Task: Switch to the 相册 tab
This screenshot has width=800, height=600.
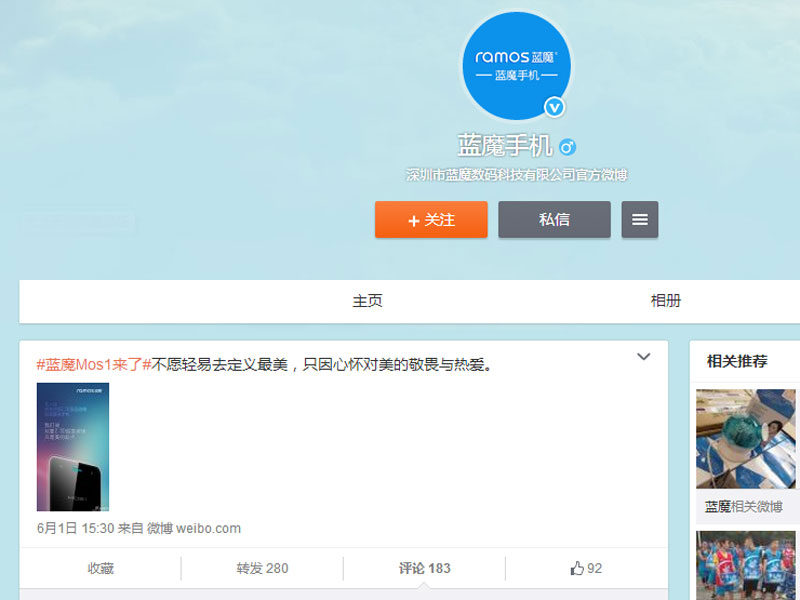Action: point(666,301)
